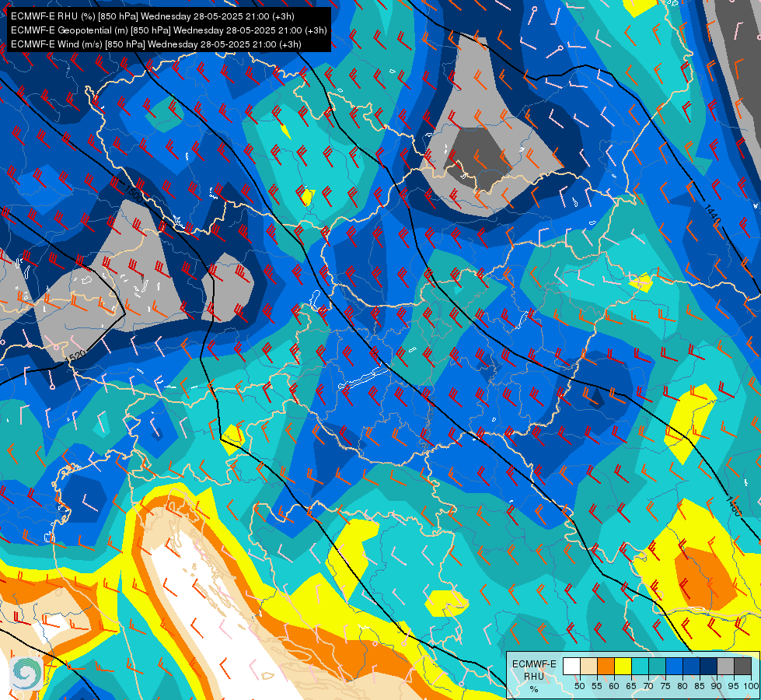This screenshot has height=700, width=761.
Task: Click the legend value 65
Action: [631, 686]
